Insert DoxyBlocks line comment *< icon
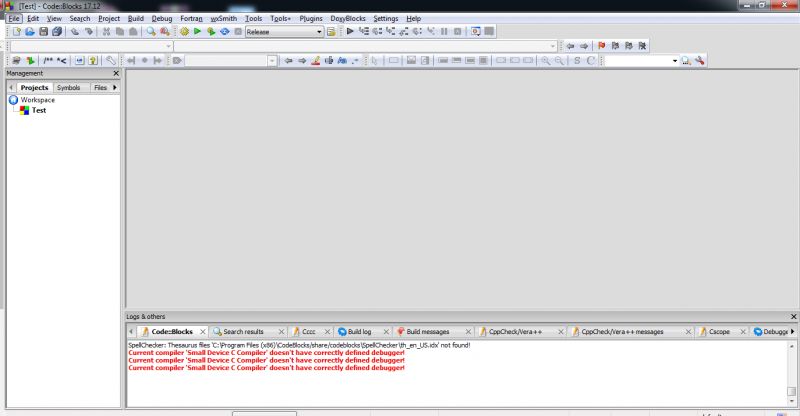 (x=62, y=61)
